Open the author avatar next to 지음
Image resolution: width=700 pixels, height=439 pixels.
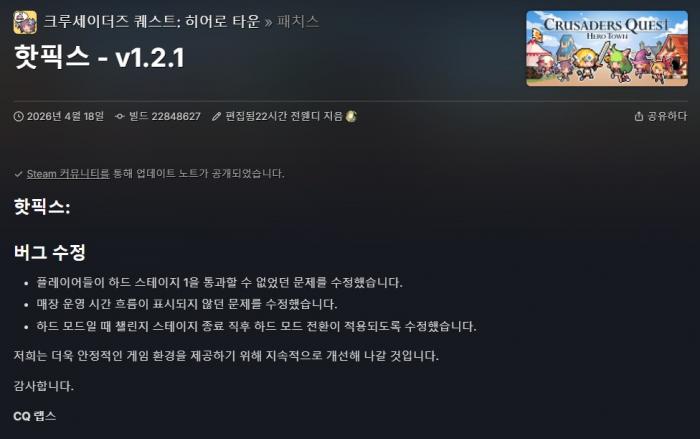point(351,116)
